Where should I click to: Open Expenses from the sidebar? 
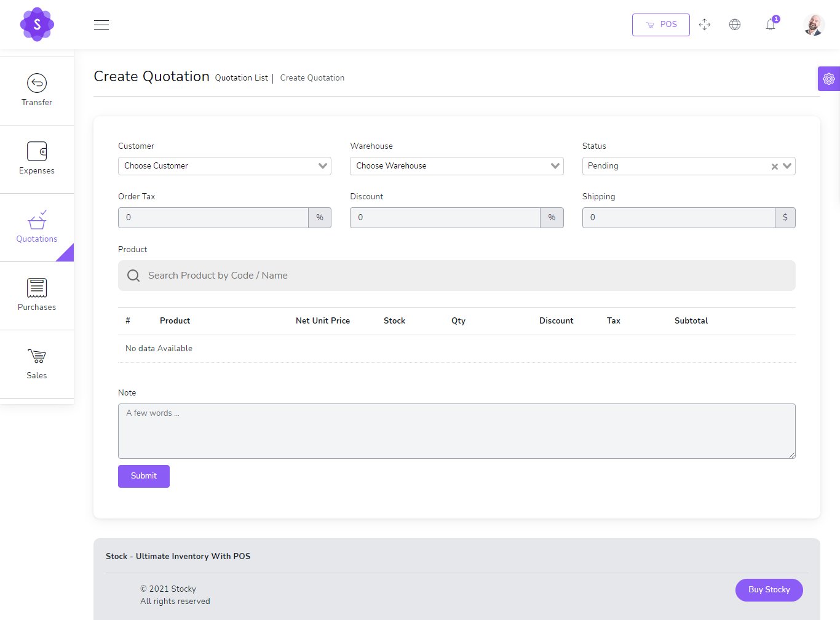(x=37, y=159)
